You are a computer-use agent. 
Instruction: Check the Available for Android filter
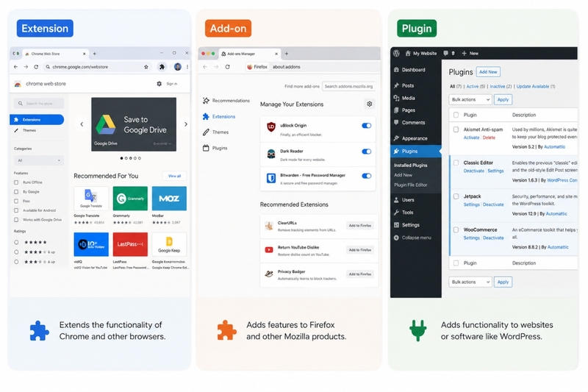pos(16,210)
